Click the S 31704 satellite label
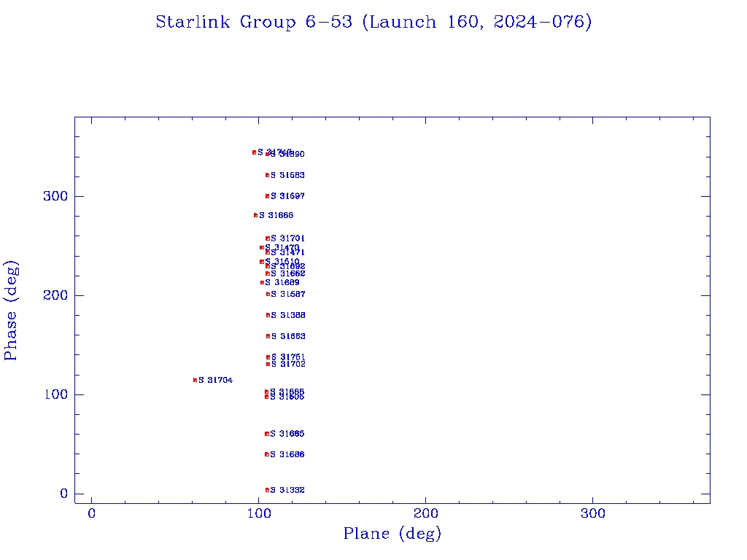Screen dimensions: 747x560 [216, 380]
